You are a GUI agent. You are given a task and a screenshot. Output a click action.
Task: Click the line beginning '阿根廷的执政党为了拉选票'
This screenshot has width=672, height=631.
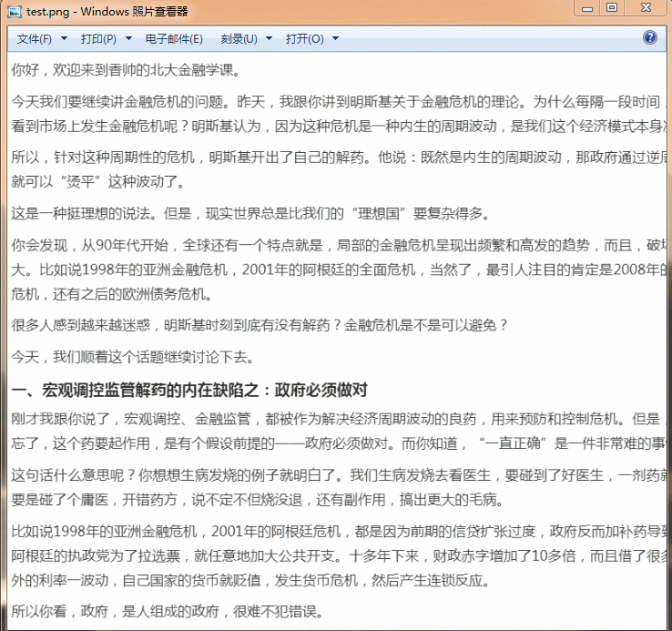(x=339, y=556)
